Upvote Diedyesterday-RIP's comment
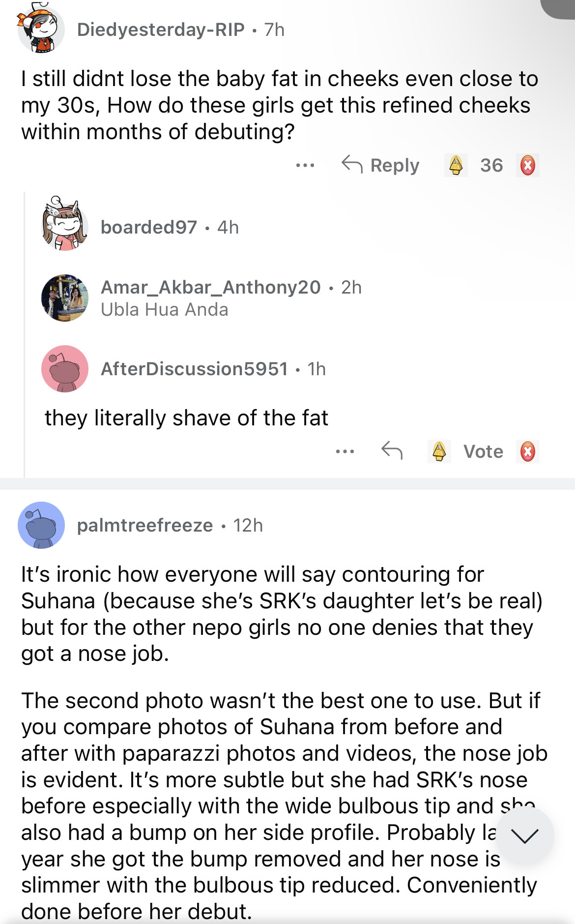The height and width of the screenshot is (924, 575). pyautogui.click(x=456, y=165)
